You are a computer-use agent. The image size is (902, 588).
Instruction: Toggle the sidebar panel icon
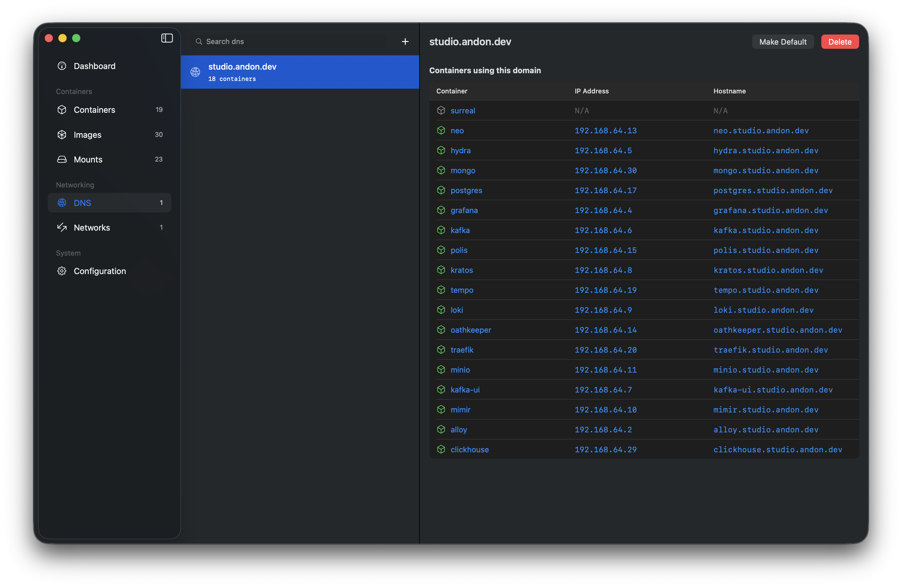click(167, 38)
